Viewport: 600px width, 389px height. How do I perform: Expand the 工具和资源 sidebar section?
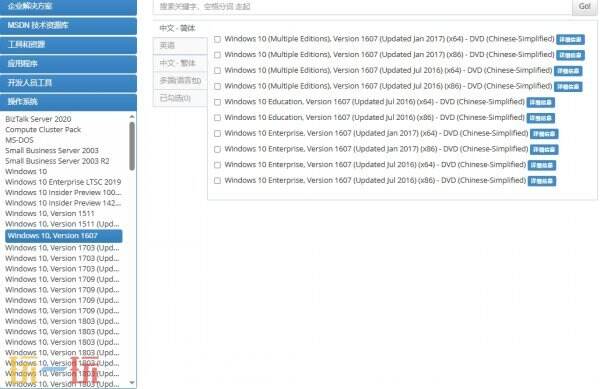(x=68, y=45)
